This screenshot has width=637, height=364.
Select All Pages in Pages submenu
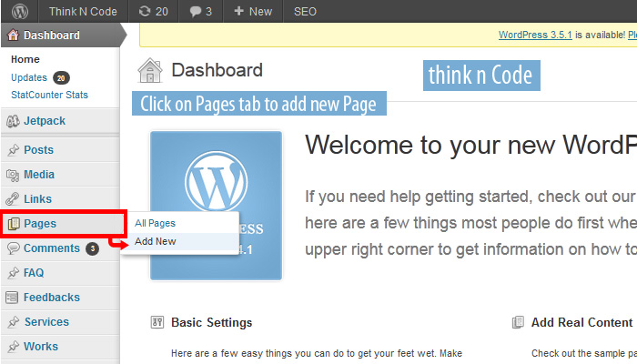(156, 223)
